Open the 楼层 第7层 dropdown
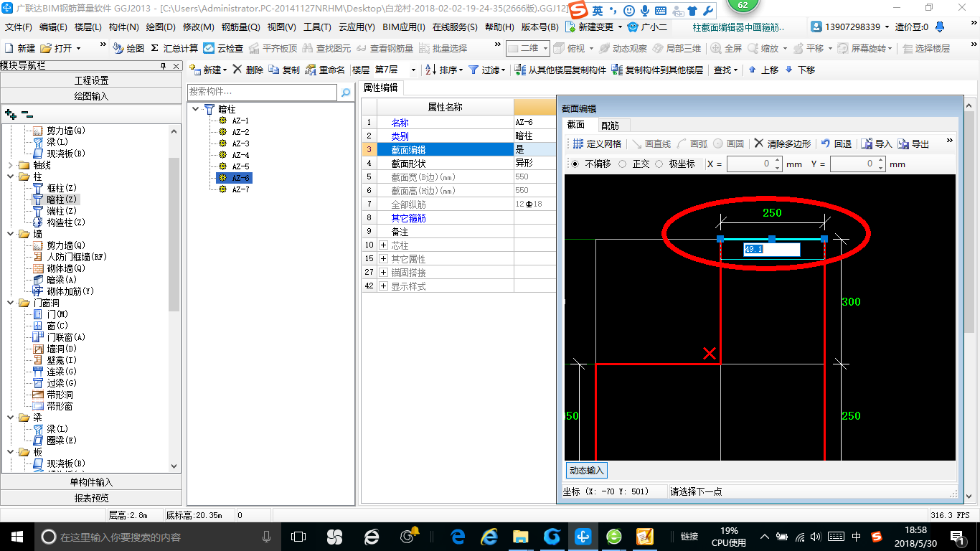The width and height of the screenshot is (980, 551). tap(413, 70)
